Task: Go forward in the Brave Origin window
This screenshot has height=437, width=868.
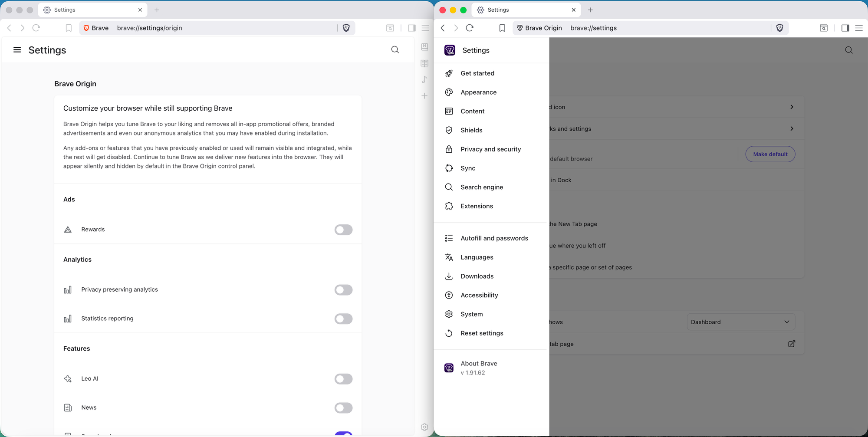Action: point(456,28)
